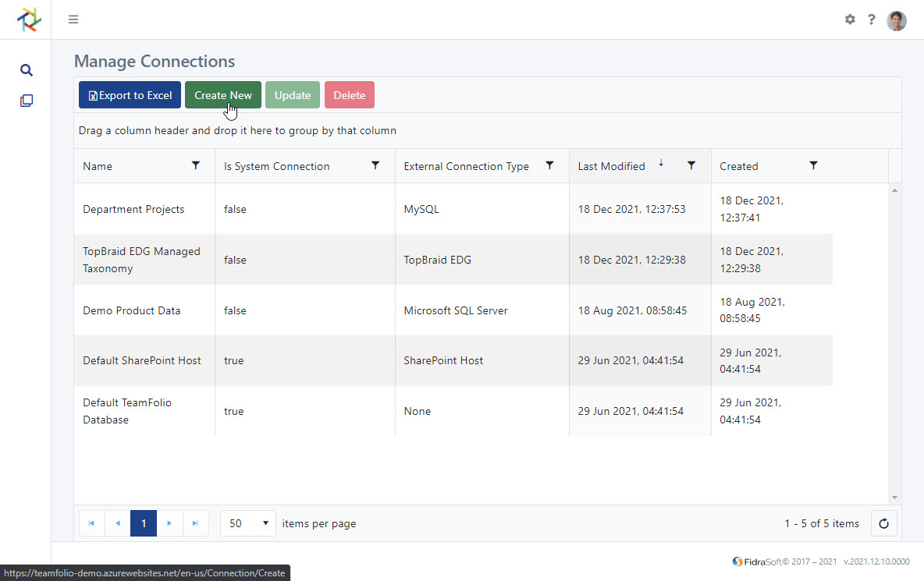
Task: Open the Is System Connection filter menu
Action: point(375,165)
